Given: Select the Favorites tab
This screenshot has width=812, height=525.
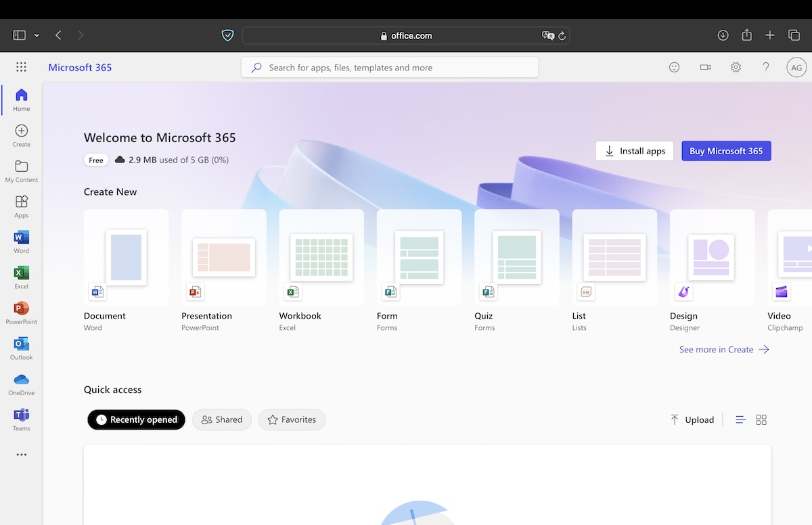Looking at the screenshot, I should click(292, 419).
